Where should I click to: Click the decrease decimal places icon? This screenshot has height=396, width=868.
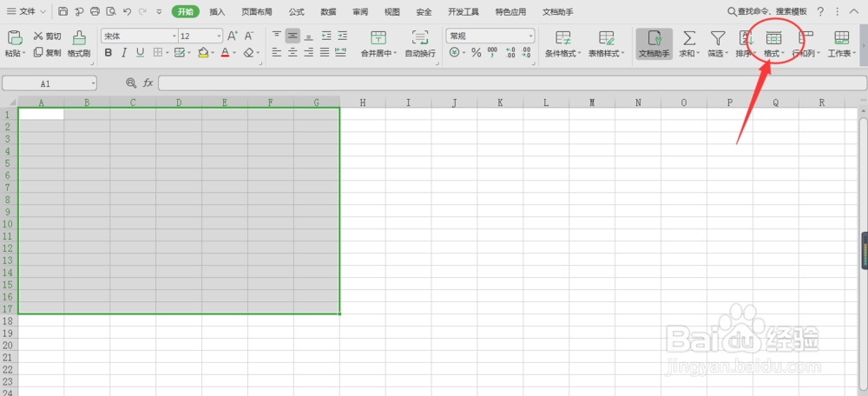pos(526,53)
